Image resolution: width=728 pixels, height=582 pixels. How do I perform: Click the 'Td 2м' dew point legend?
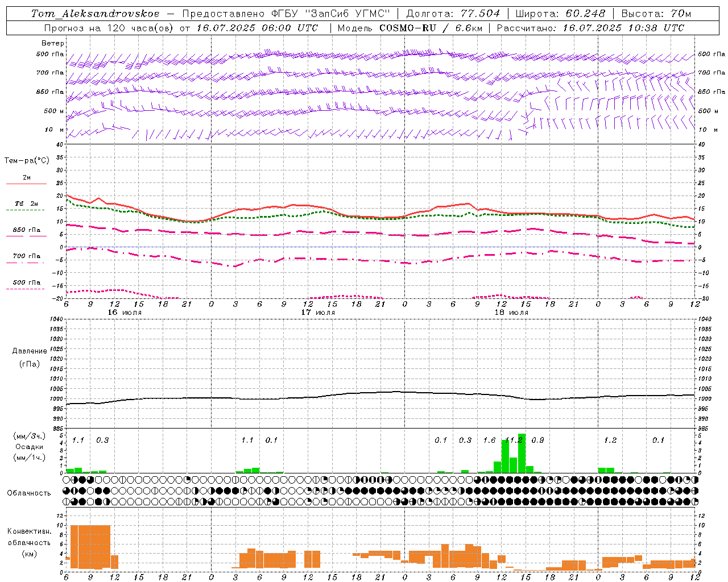click(26, 206)
